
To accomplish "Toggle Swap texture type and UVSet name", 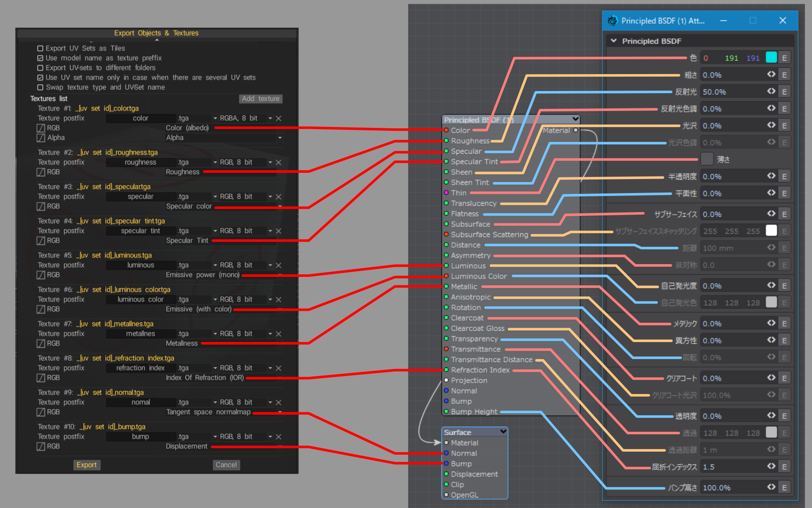I will (x=41, y=87).
